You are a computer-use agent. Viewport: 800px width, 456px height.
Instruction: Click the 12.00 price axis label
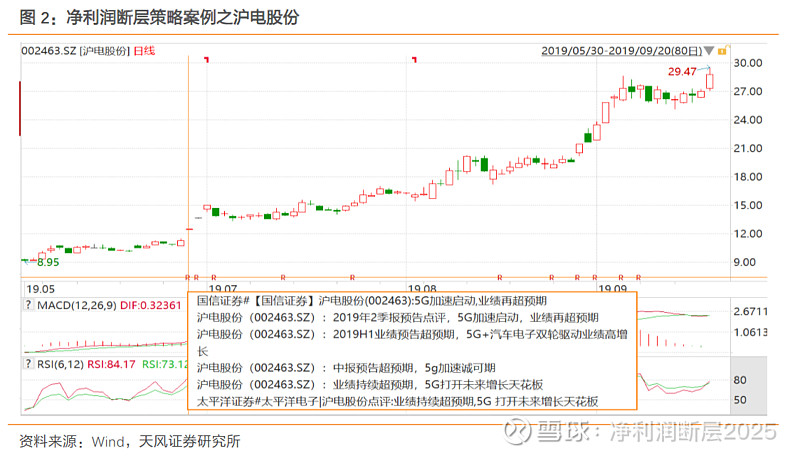tap(748, 234)
